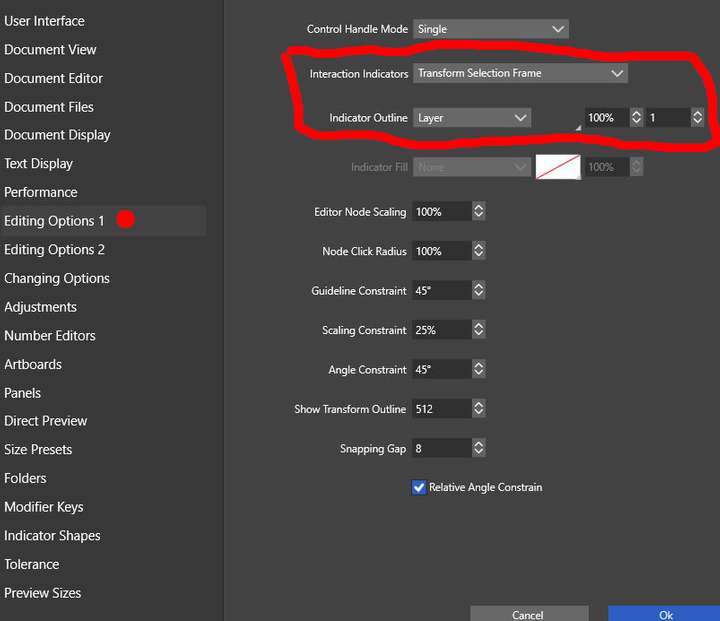
Task: Click Snapping Gap value field
Action: 441,448
